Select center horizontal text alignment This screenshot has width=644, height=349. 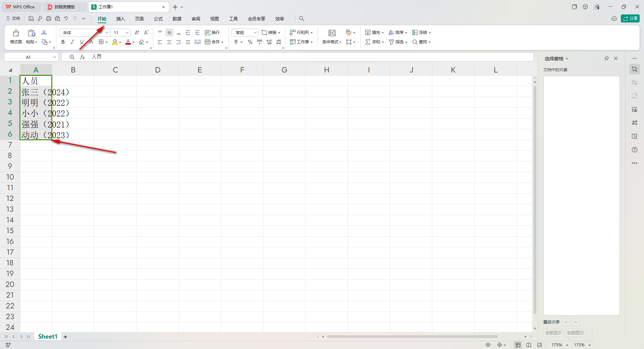point(169,42)
